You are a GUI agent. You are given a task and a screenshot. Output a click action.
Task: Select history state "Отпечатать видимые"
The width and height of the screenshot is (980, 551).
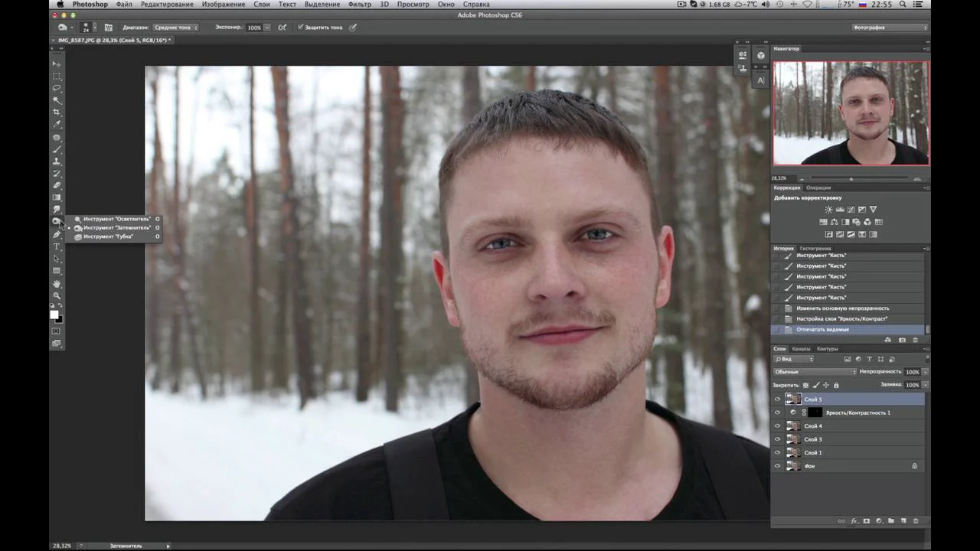(848, 330)
